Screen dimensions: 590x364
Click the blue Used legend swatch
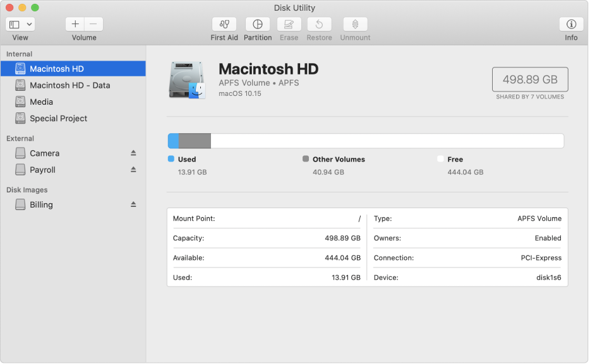pos(171,160)
